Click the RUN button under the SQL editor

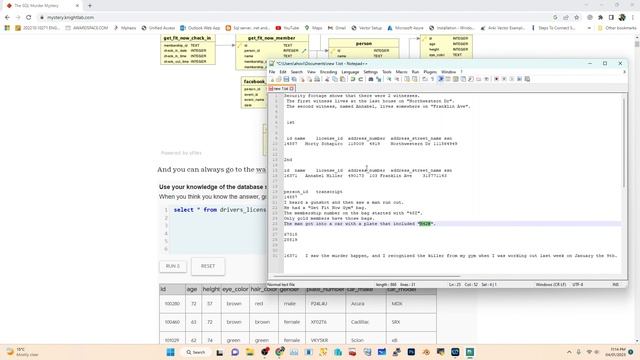[173, 266]
